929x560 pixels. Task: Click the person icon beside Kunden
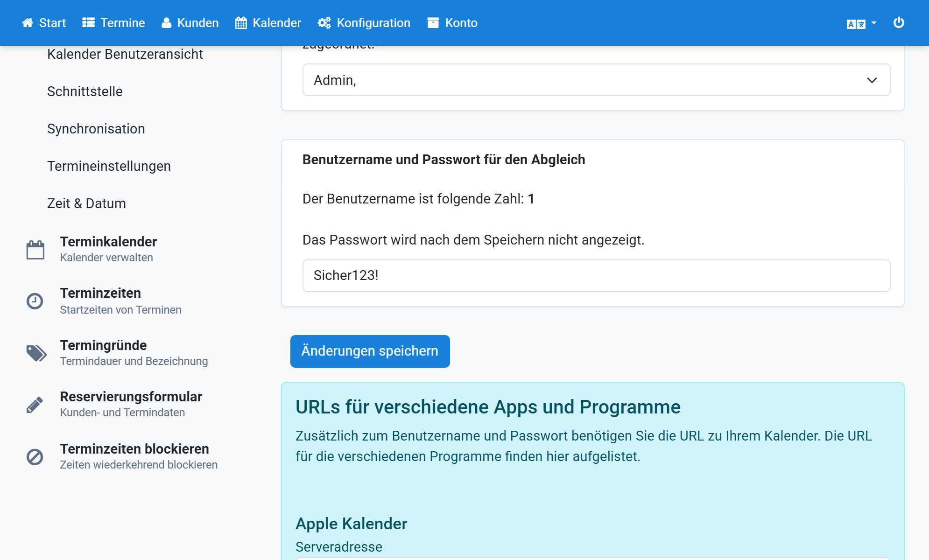point(166,23)
